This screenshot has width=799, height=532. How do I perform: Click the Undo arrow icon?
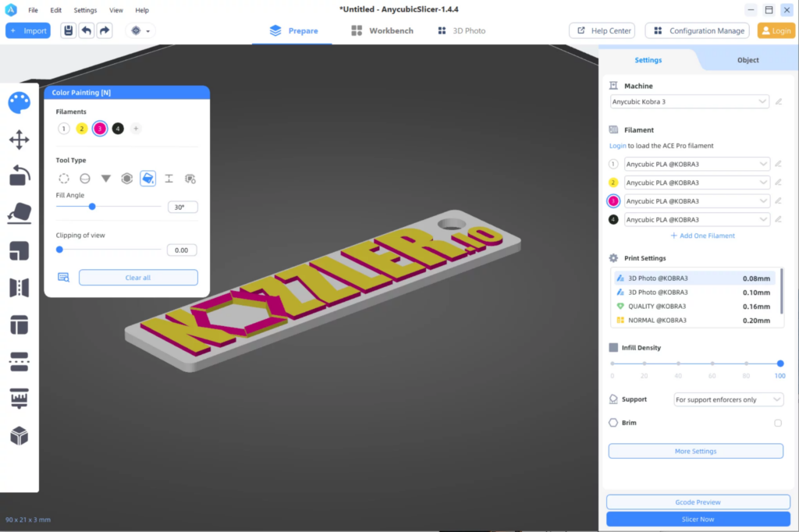[x=87, y=30]
